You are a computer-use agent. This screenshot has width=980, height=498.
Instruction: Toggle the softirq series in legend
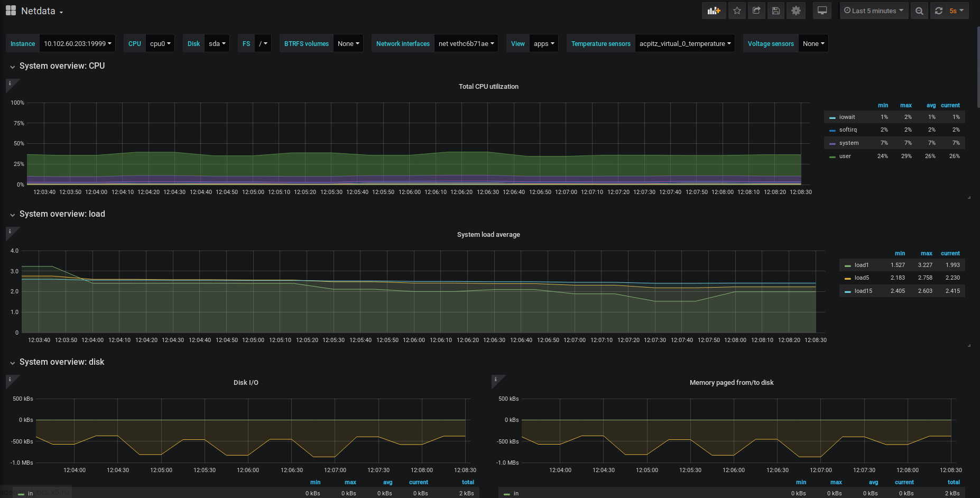click(x=848, y=130)
